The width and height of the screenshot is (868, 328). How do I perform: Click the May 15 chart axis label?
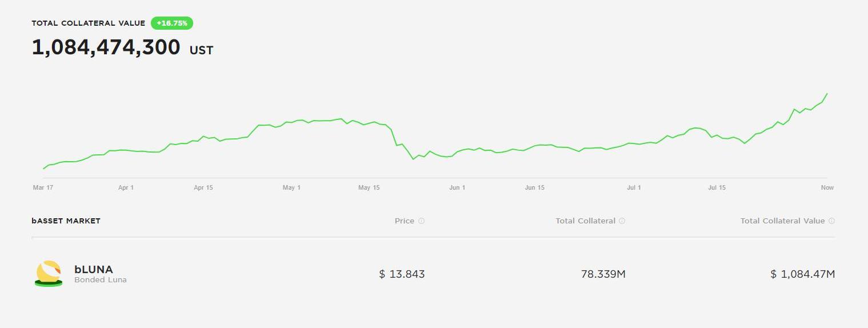point(369,187)
